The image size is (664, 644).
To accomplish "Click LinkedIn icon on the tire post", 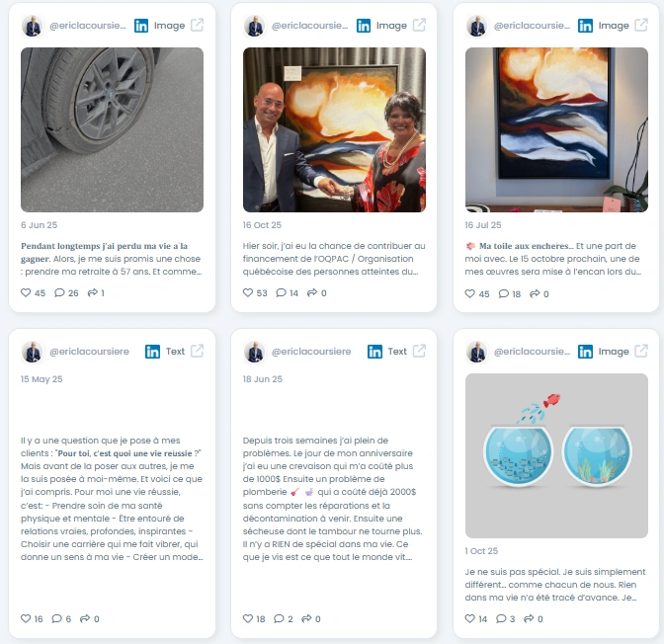I will (141, 26).
